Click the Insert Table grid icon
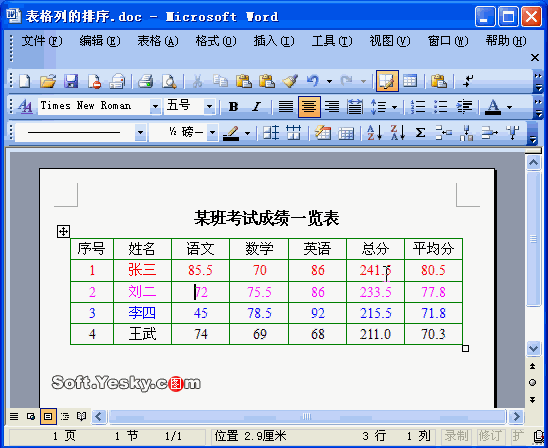The width and height of the screenshot is (548, 448). click(410, 81)
